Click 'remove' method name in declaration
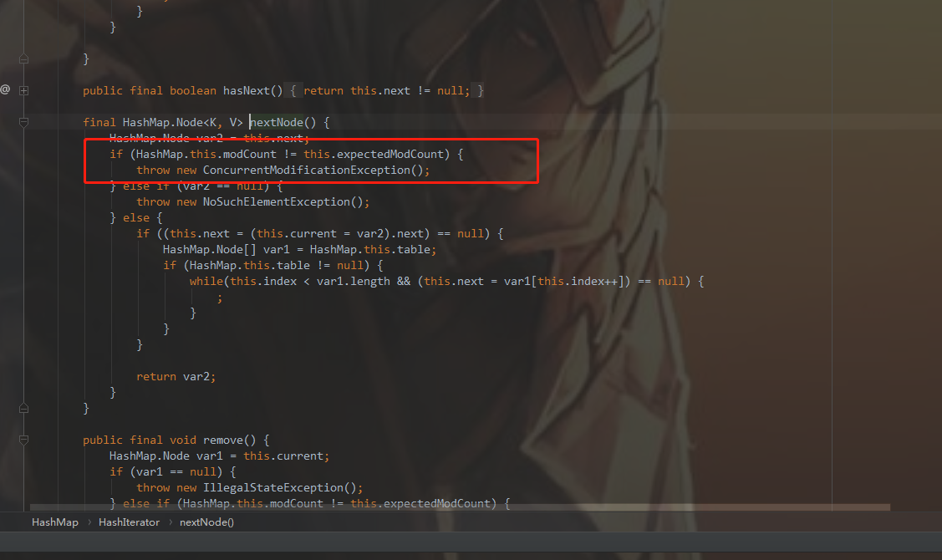This screenshot has height=560, width=942. tap(223, 440)
